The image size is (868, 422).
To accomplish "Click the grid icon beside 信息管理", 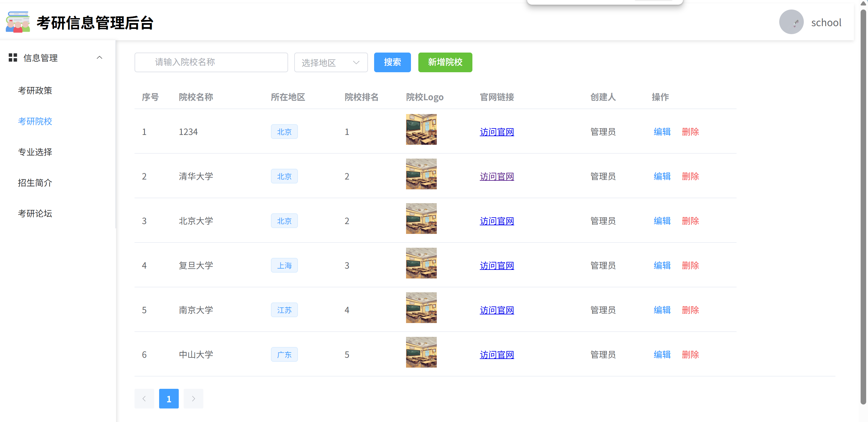I will (13, 58).
